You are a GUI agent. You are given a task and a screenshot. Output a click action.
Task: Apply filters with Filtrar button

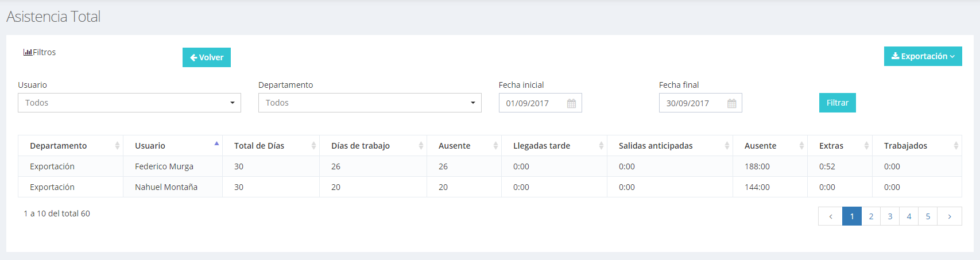click(x=838, y=103)
